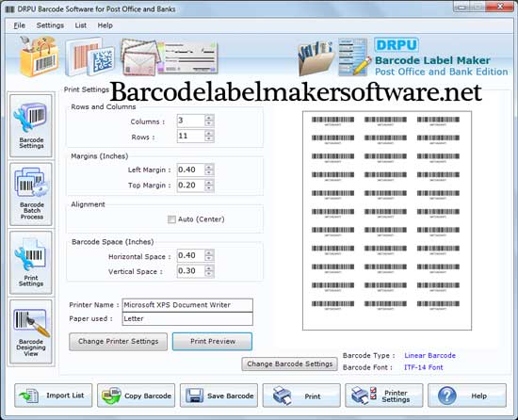Click the bank cheque icon in the banner
The width and height of the screenshot is (518, 420).
point(187,57)
